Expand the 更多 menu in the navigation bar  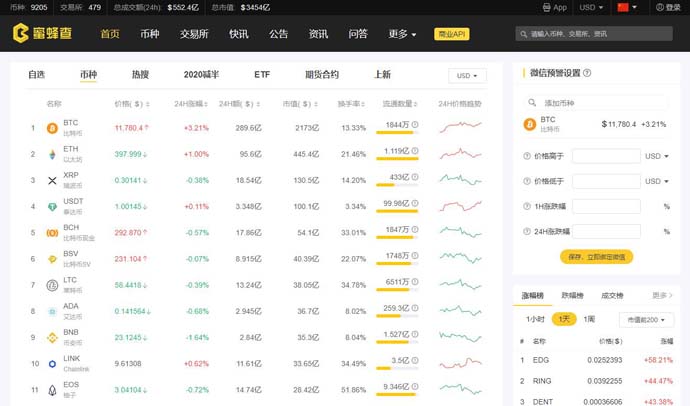(400, 34)
